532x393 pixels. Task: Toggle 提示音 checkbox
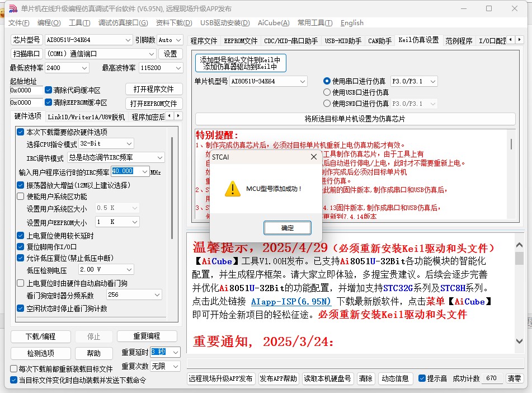pos(422,378)
